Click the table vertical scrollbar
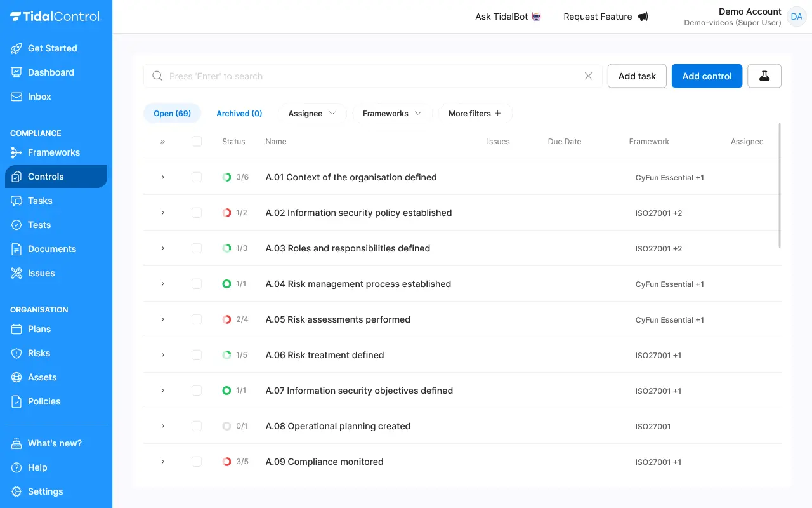812x508 pixels. click(x=779, y=185)
